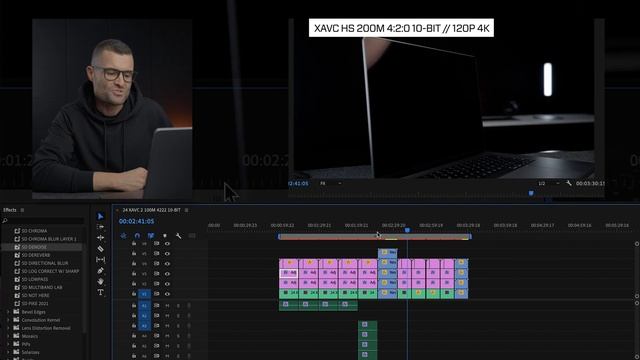Toggle lock on track V1

[134, 293]
